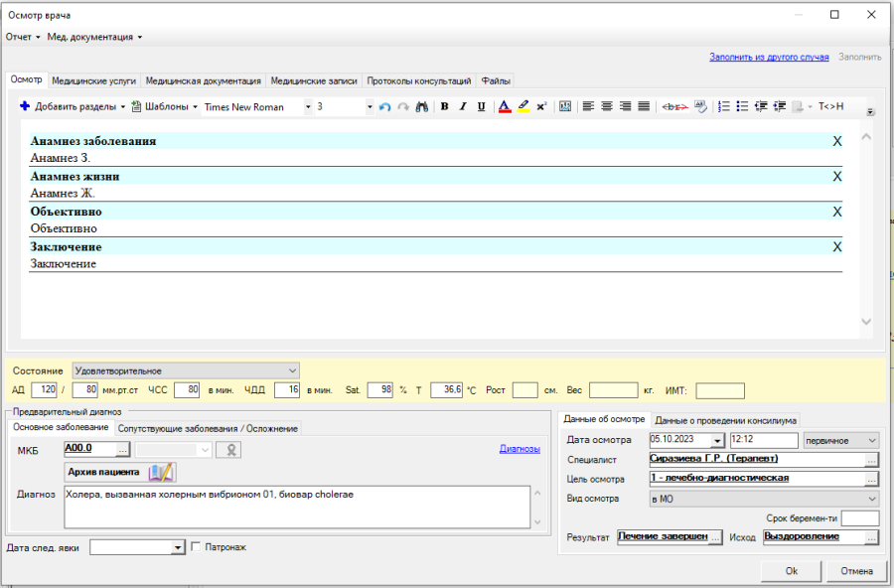Toggle bold formatting
894x588 pixels.
445,106
